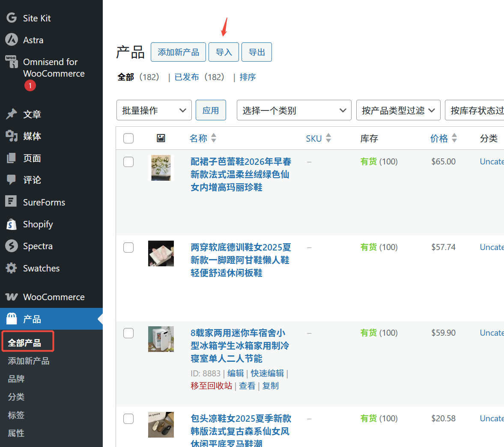Show 全部 (182) products filter
Image resolution: width=504 pixels, height=447 pixels.
click(138, 77)
